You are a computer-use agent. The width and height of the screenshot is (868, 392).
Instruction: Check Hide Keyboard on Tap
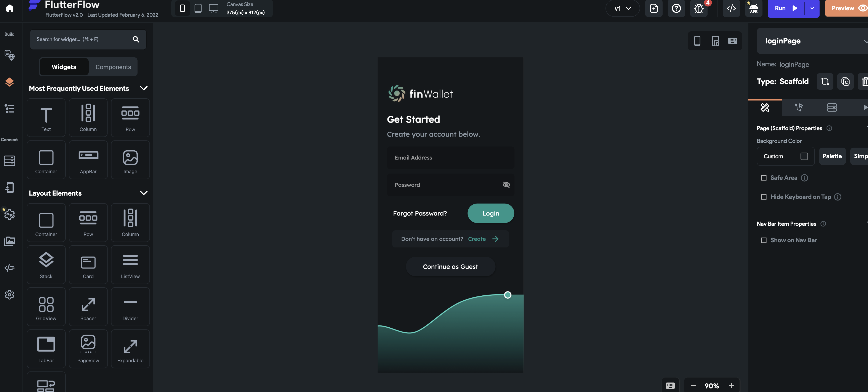click(x=764, y=197)
